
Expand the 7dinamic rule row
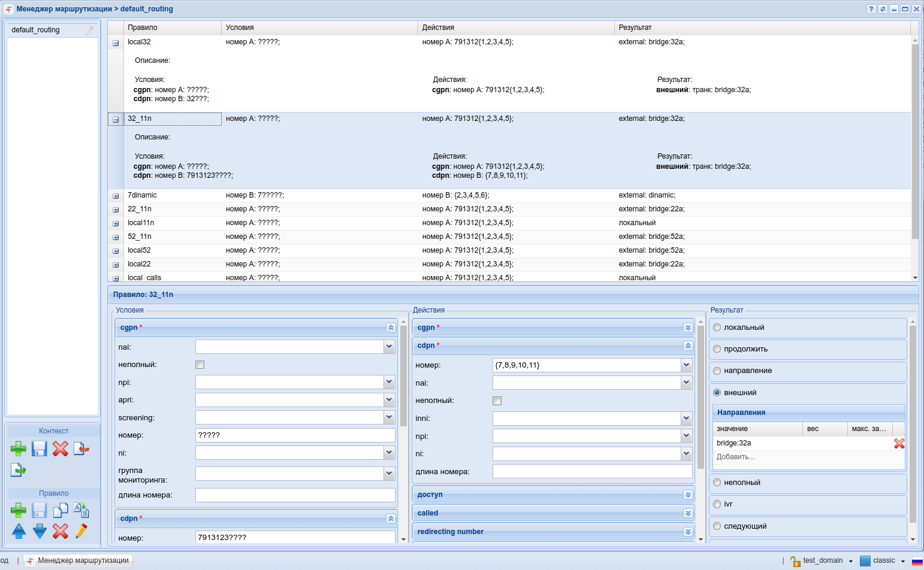116,196
